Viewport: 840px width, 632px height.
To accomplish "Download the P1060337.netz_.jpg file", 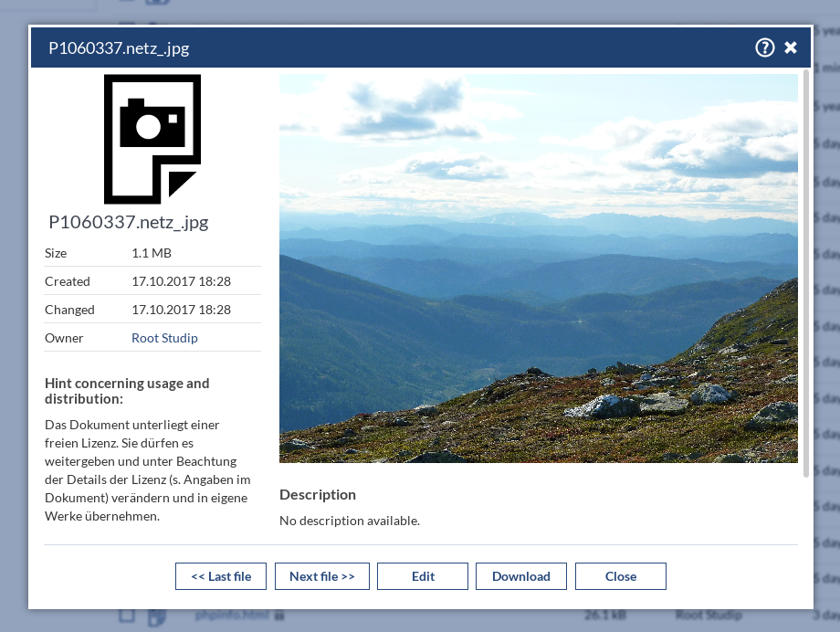I will coord(520,576).
